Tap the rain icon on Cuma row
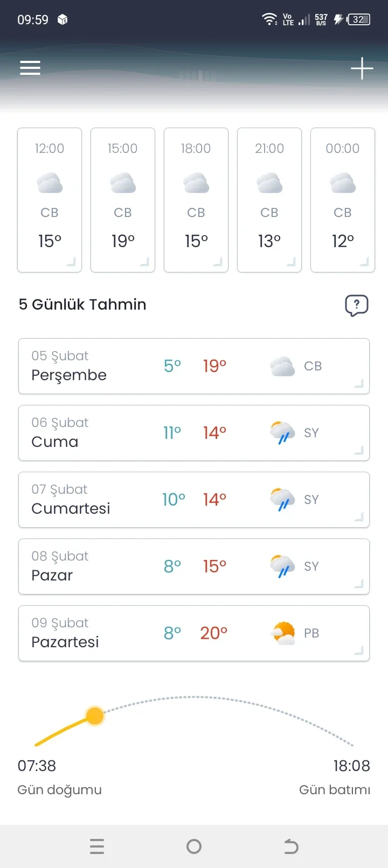 click(x=282, y=433)
